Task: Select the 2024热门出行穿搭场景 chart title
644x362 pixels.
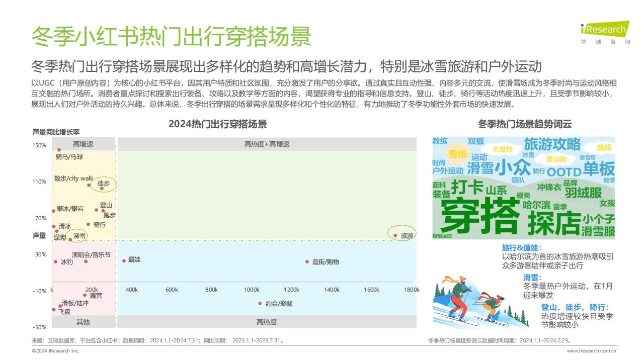Action: coord(217,124)
